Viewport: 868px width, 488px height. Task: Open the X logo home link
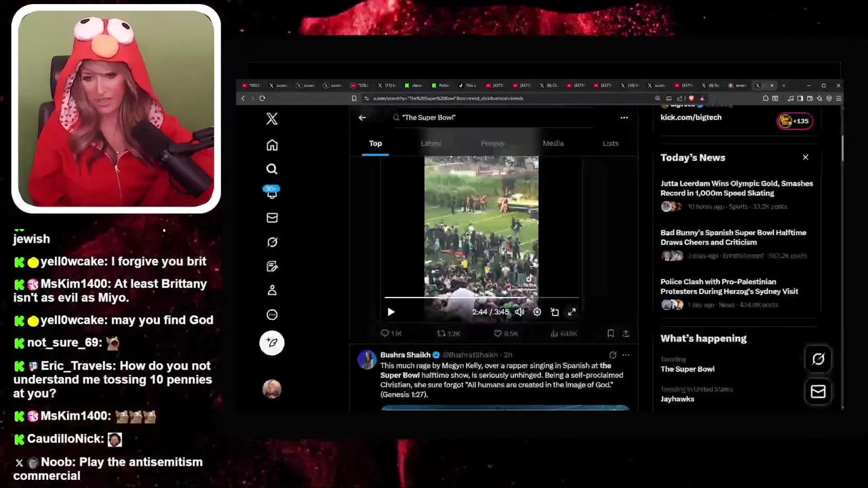click(x=272, y=119)
